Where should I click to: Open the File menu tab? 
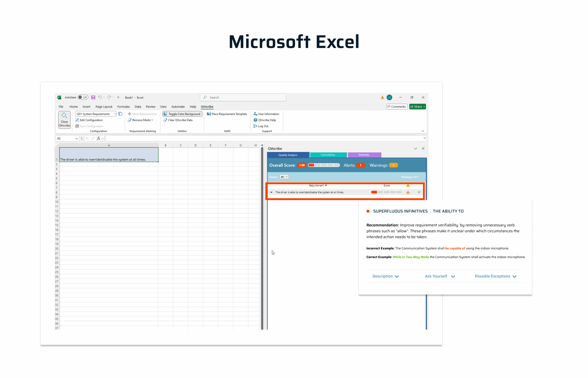[61, 107]
